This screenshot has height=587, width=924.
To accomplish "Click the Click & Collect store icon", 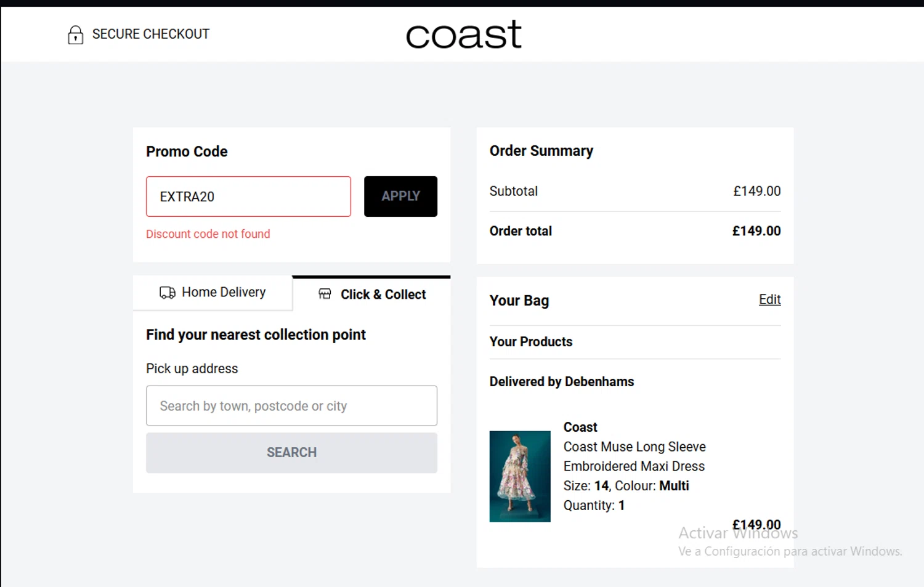I will [x=325, y=294].
